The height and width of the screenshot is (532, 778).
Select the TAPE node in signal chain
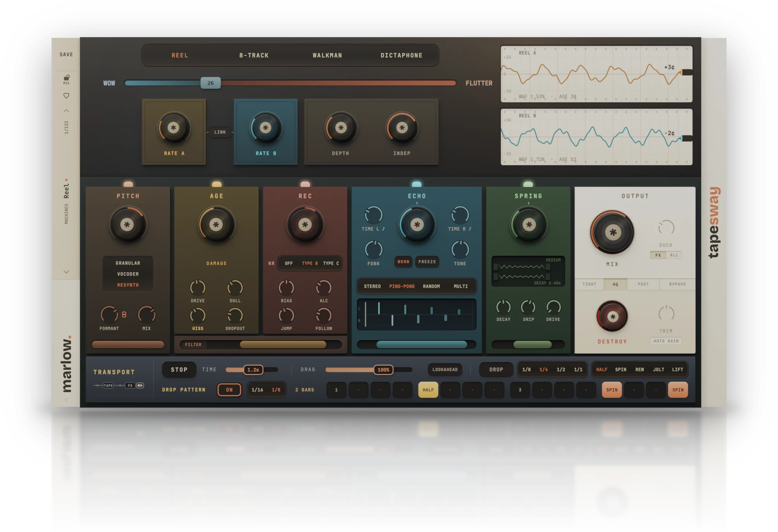pos(108,386)
